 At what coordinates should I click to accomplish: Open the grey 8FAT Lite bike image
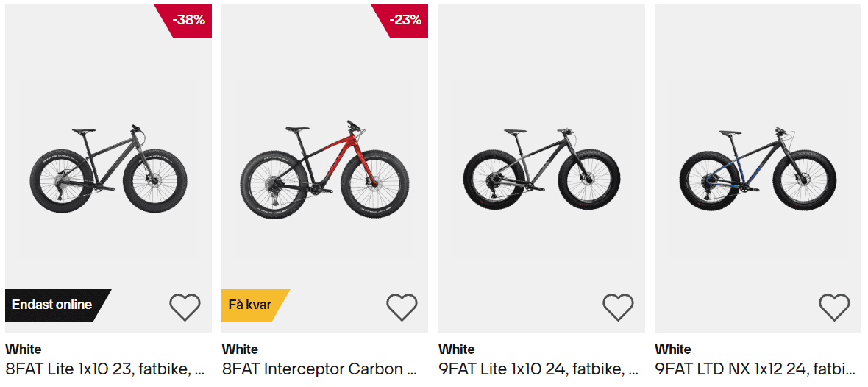coord(108,170)
